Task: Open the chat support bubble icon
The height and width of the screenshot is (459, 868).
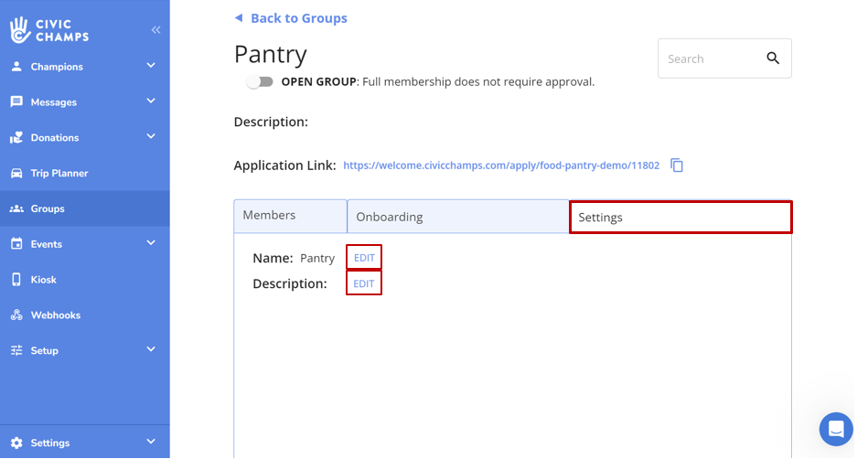Action: tap(835, 429)
